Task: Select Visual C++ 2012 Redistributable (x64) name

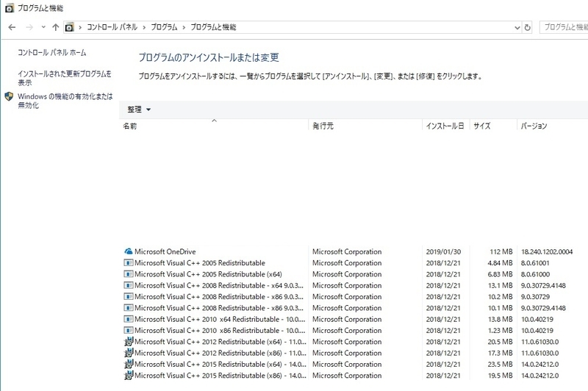Action: pyautogui.click(x=220, y=342)
